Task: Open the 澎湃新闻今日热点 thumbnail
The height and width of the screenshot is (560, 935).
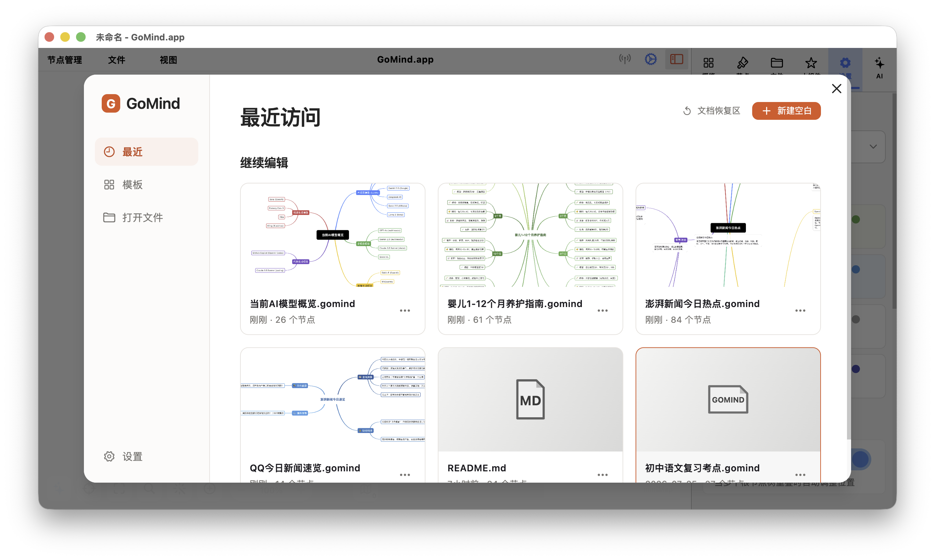Action: click(728, 235)
